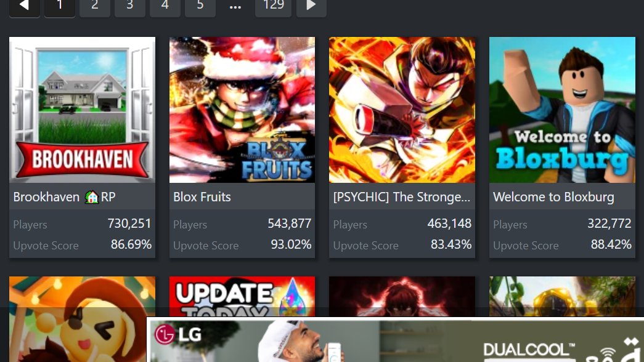
Task: Go to next page arrow
Action: click(x=311, y=7)
